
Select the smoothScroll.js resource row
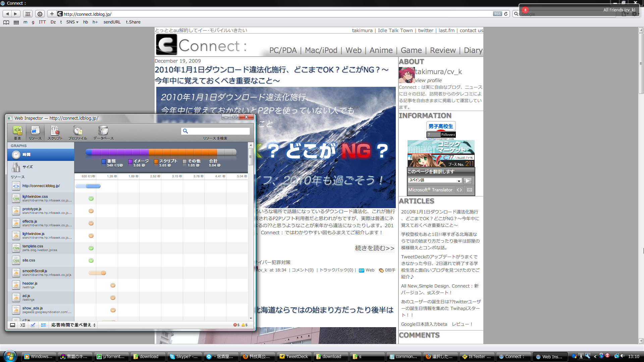click(x=41, y=273)
